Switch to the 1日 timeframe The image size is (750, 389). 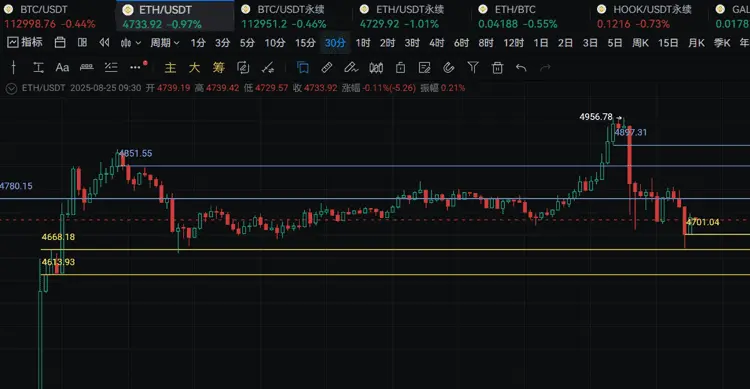coord(541,43)
